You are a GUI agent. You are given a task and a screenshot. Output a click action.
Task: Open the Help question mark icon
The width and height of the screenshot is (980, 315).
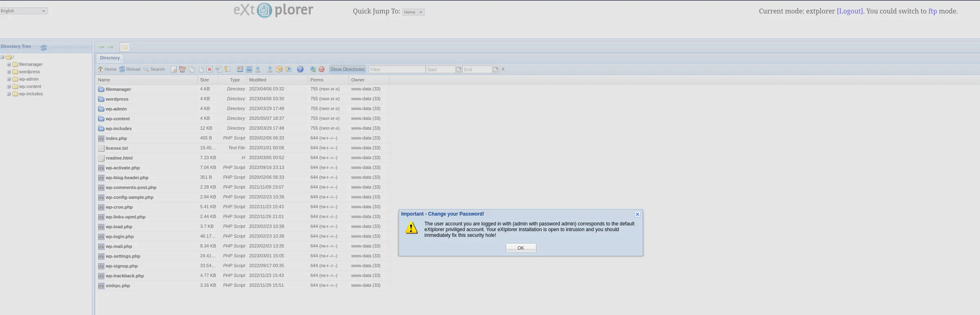[300, 70]
